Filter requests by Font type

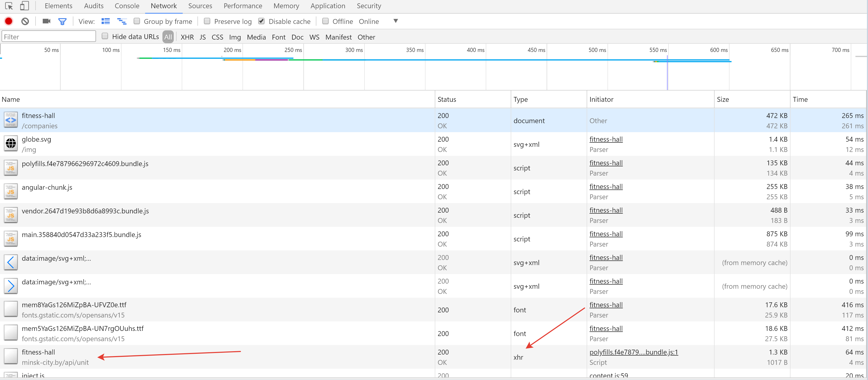pyautogui.click(x=278, y=37)
